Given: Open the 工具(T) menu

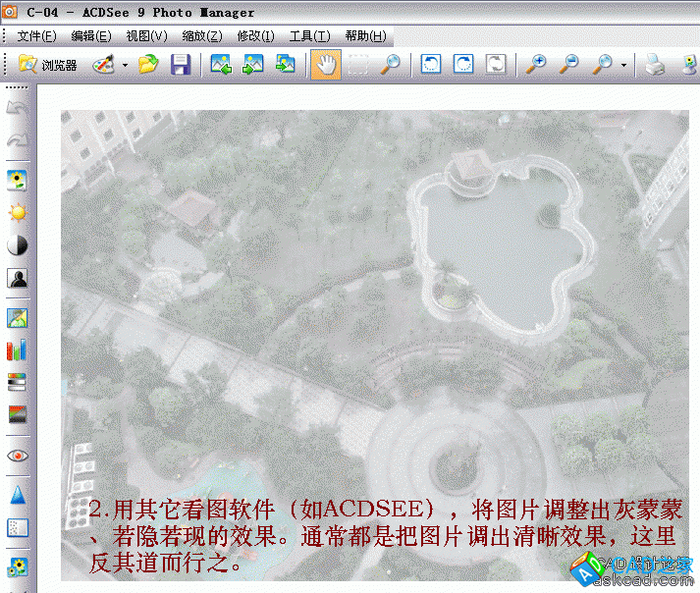Looking at the screenshot, I should click(x=309, y=36).
